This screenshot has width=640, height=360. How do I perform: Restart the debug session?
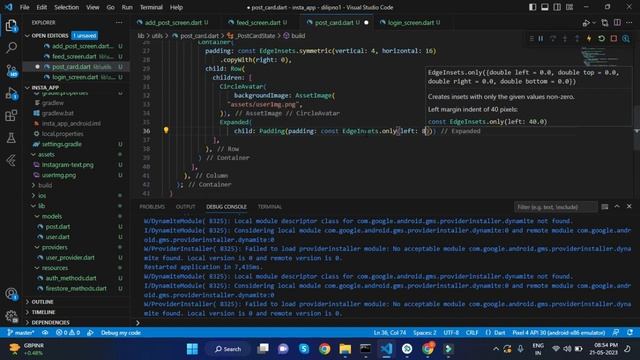601,38
